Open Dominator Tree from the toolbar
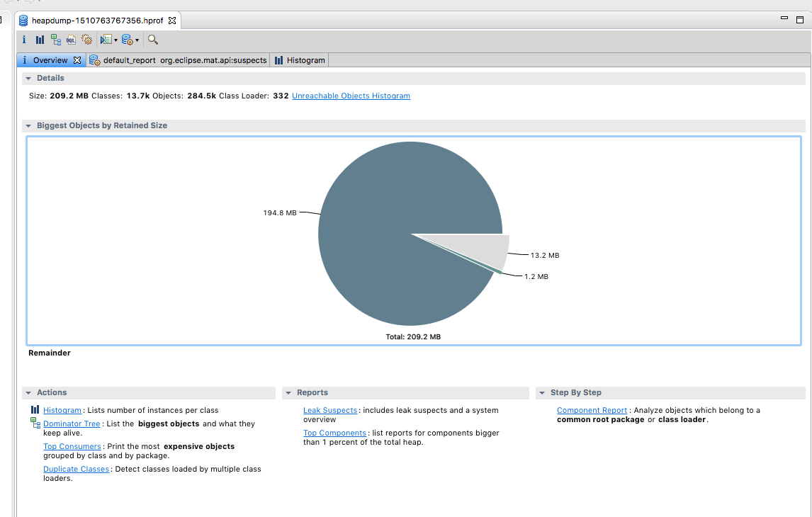Screen dimensions: 812x517 point(55,40)
